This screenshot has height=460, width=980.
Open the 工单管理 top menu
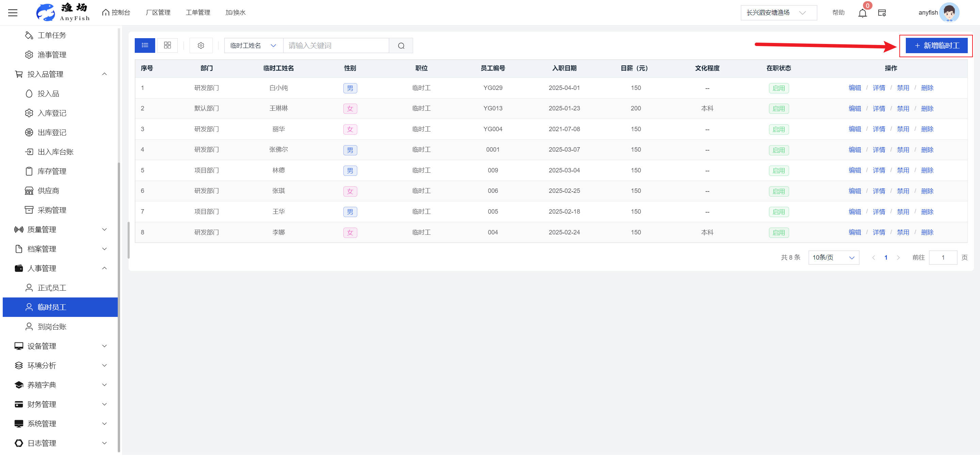click(x=198, y=13)
